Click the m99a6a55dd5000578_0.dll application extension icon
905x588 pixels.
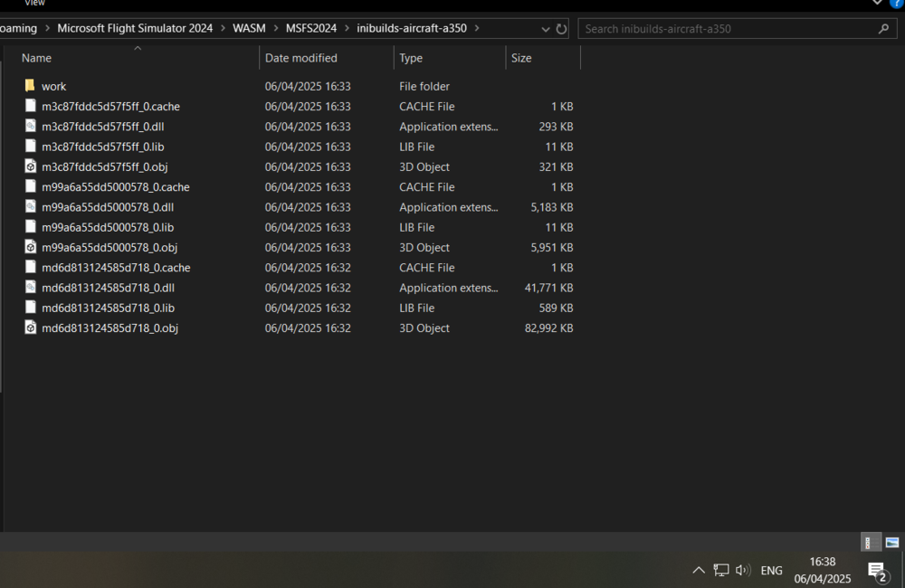pyautogui.click(x=30, y=206)
